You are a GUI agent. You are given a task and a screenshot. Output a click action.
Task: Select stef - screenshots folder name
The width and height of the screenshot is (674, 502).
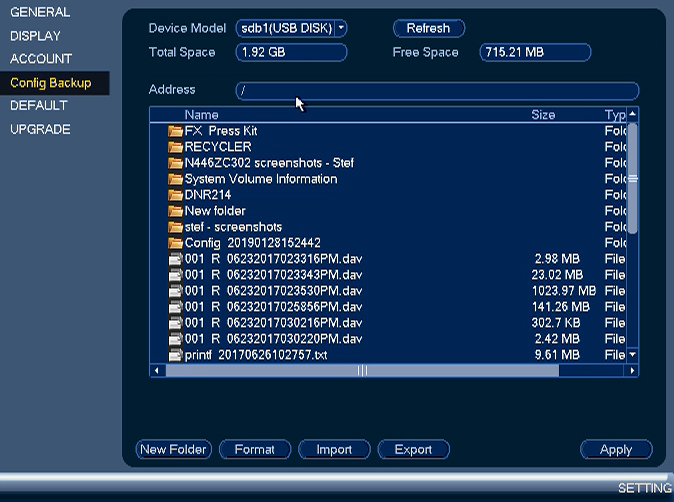233,227
